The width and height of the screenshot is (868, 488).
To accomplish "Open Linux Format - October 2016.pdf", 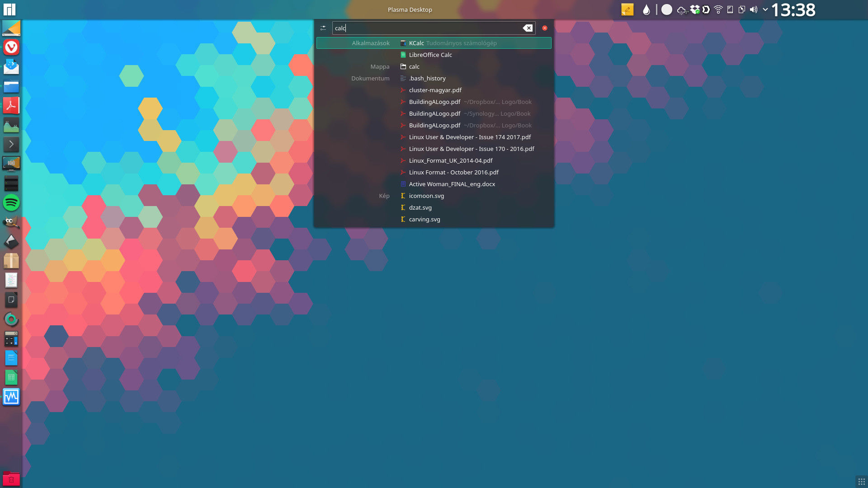I will click(x=434, y=172).
